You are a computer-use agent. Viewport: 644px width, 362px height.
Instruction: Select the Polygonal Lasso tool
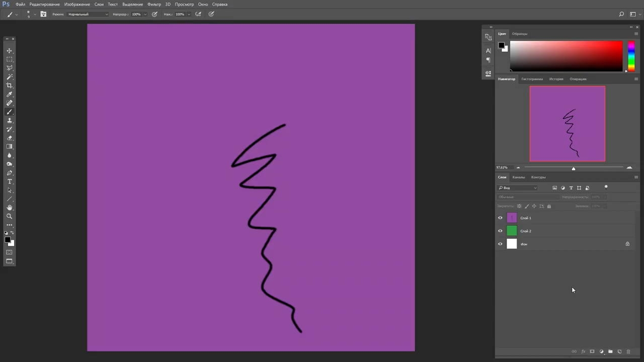tap(9, 68)
